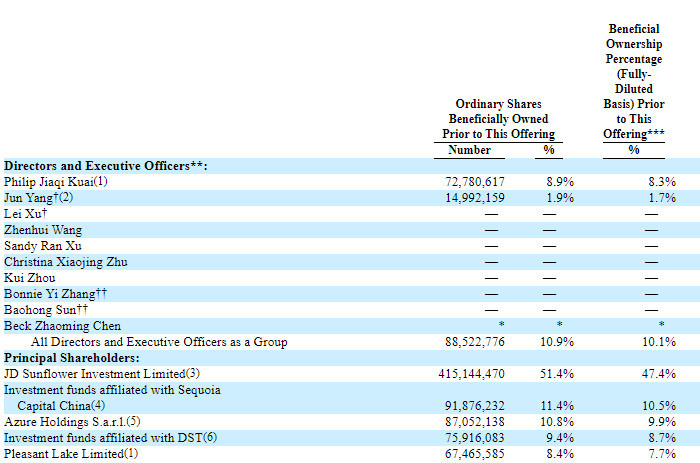This screenshot has height=463, width=700.
Task: Click Ordinary Shares Beneficially Owned header
Action: [x=498, y=119]
